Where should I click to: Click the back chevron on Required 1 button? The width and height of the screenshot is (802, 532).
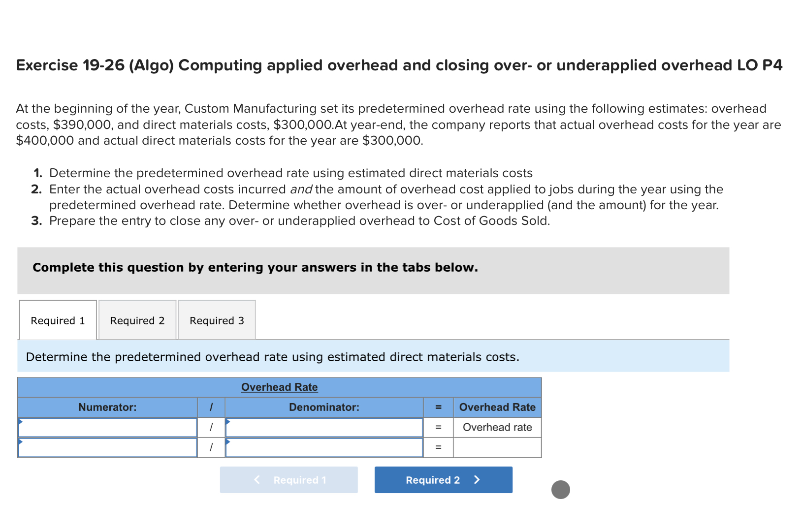(x=257, y=480)
